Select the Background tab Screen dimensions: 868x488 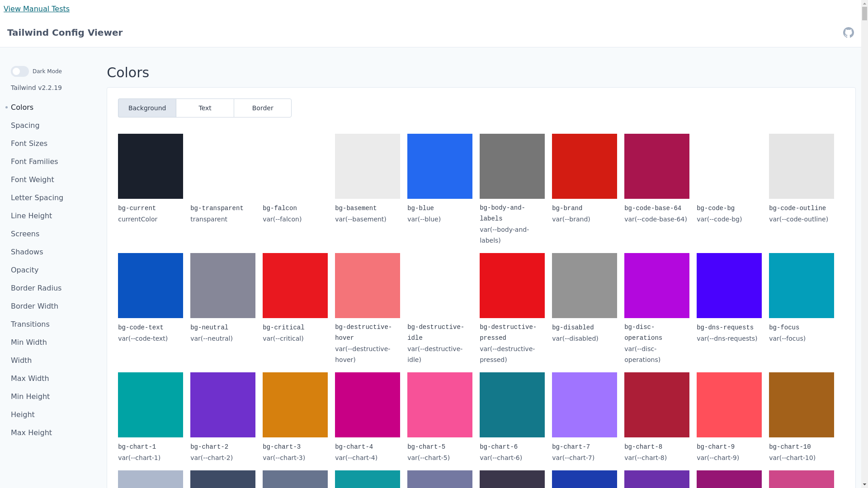pos(147,108)
